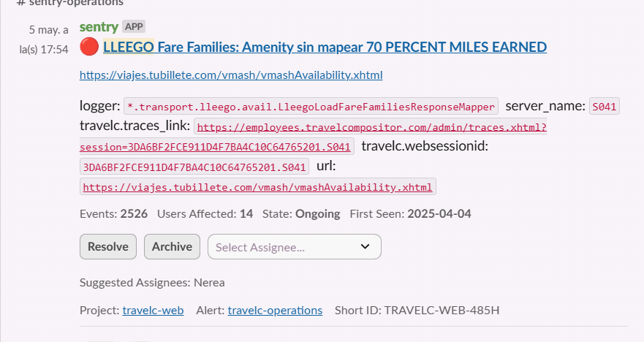
Task: Open the travelc-operations alert link
Action: click(x=275, y=311)
